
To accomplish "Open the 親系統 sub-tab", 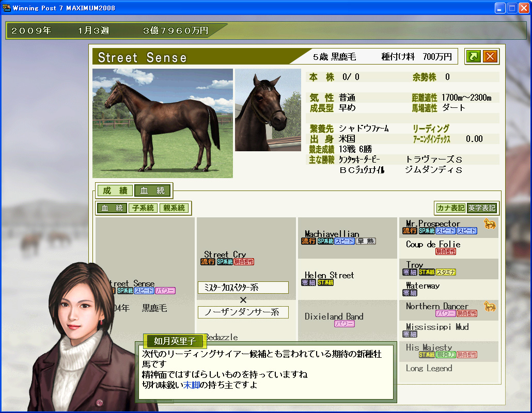I will [174, 208].
